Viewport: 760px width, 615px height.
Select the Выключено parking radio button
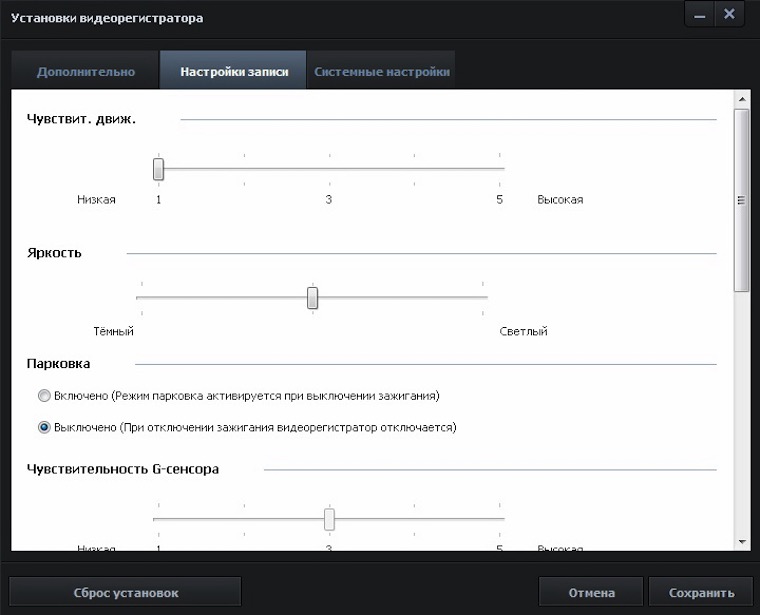(44, 427)
